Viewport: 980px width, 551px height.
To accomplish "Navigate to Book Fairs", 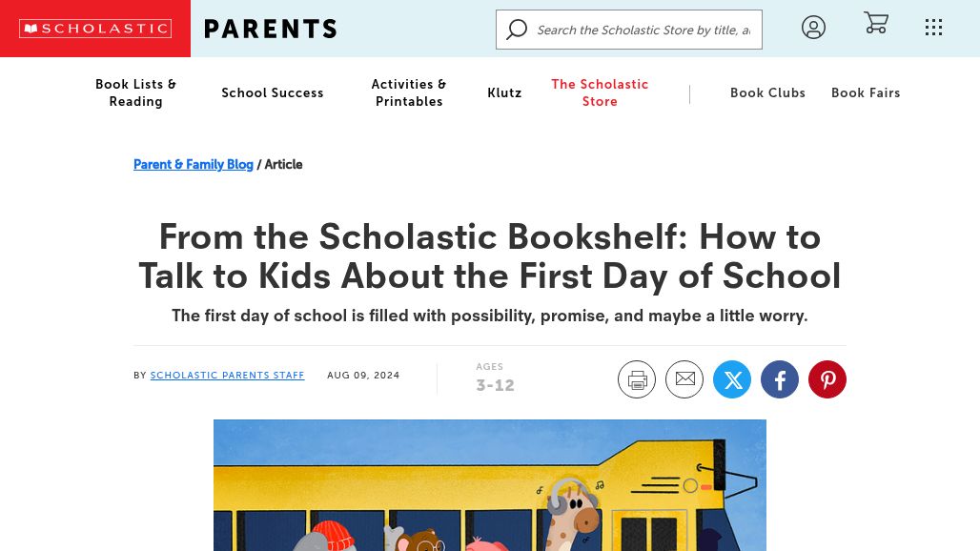I will [866, 92].
